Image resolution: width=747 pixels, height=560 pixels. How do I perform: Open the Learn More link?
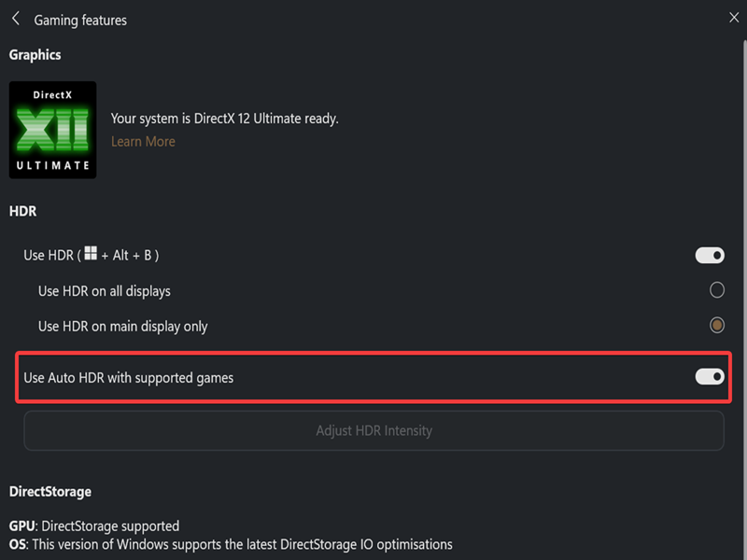pos(143,142)
